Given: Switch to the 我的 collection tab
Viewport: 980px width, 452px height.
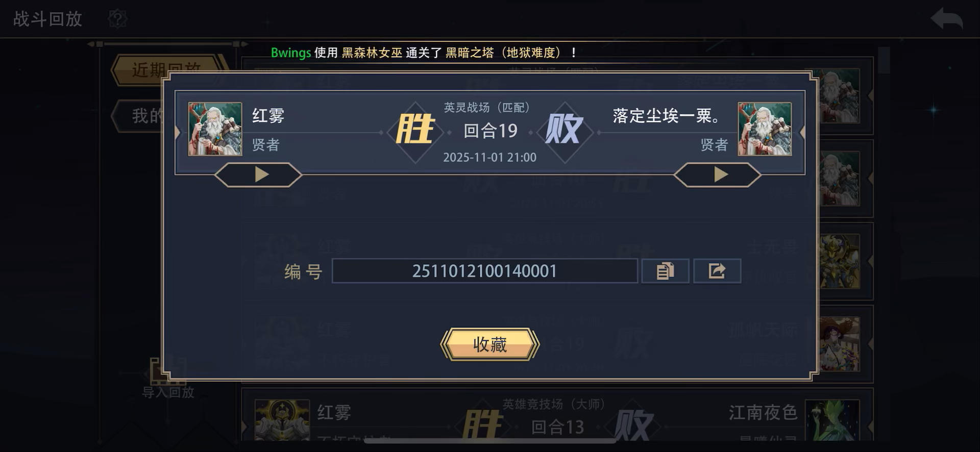Looking at the screenshot, I should [x=139, y=116].
